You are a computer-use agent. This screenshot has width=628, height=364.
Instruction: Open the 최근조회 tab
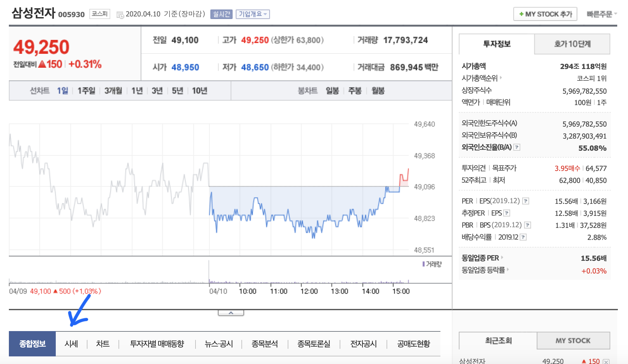498,341
